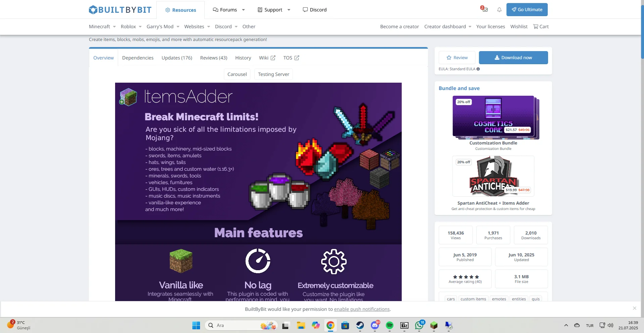This screenshot has width=644, height=333.
Task: Switch to the Overview tab
Action: tap(103, 58)
